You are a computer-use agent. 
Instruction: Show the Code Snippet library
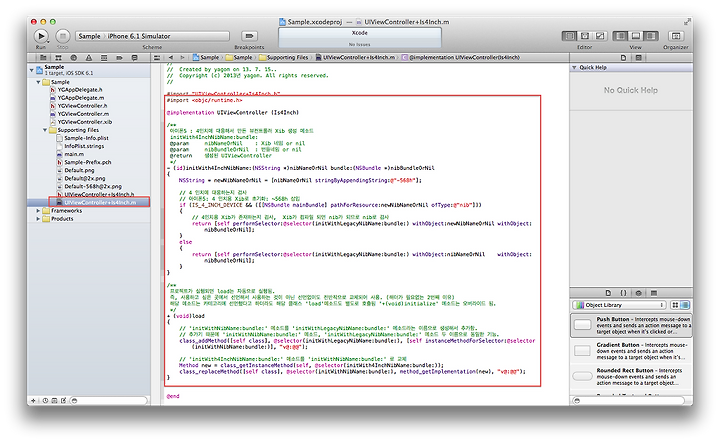click(x=623, y=293)
